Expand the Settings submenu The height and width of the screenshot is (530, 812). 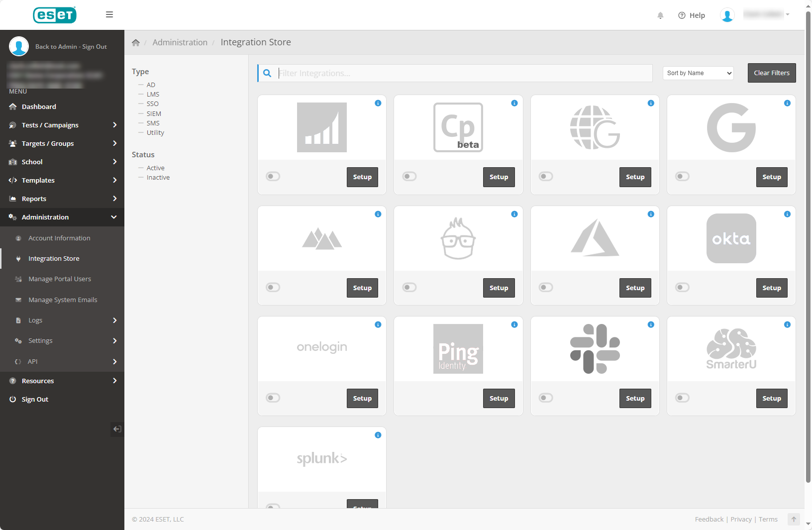click(x=62, y=341)
